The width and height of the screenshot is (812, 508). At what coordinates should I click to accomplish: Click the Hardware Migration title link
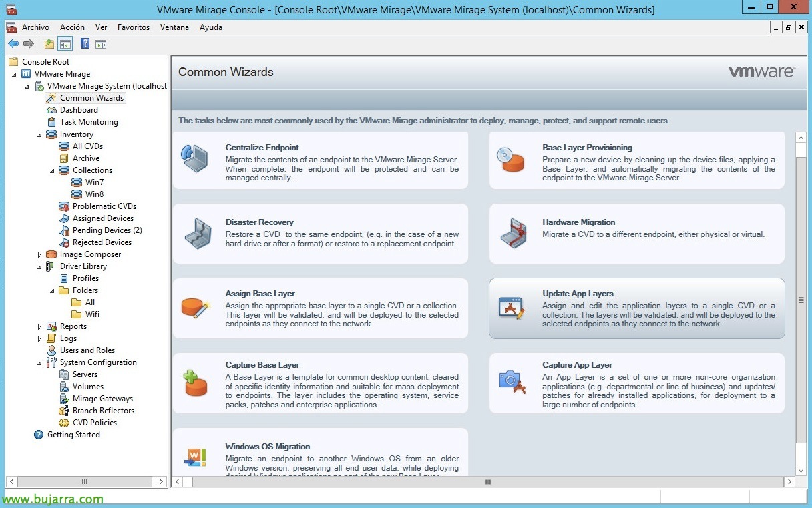(578, 222)
